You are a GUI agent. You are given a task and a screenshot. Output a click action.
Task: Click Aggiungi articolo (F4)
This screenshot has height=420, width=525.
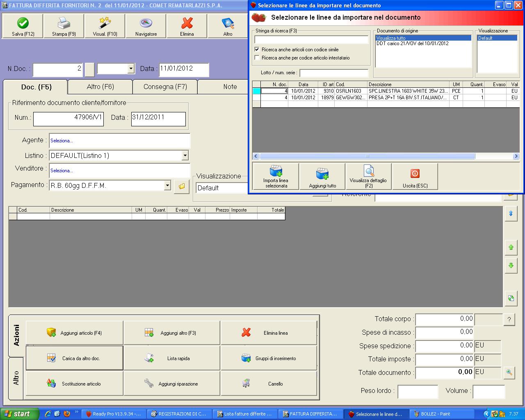(x=74, y=333)
